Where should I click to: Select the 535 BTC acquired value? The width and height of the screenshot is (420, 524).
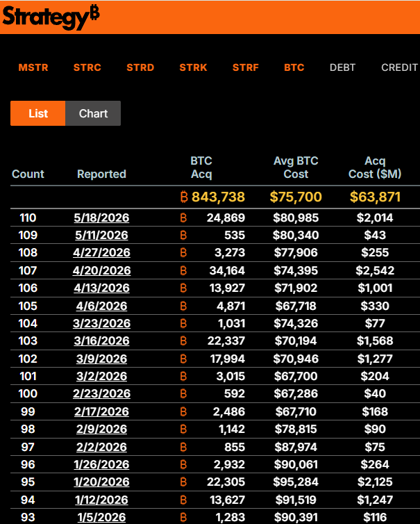235,236
